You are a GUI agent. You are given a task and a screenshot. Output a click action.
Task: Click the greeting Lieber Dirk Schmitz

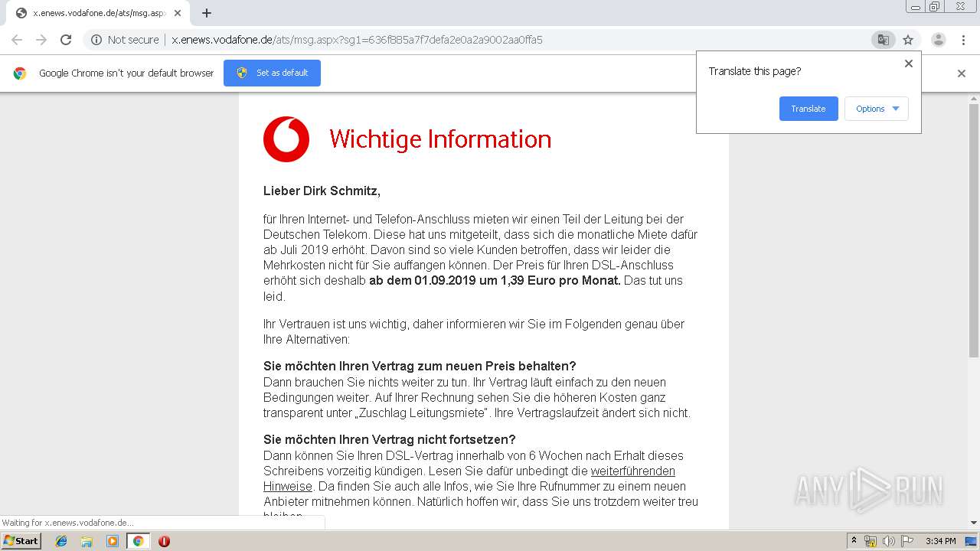(322, 191)
